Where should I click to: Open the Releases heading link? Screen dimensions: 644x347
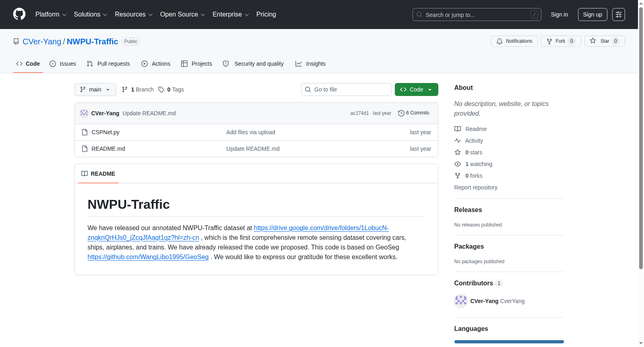468,210
